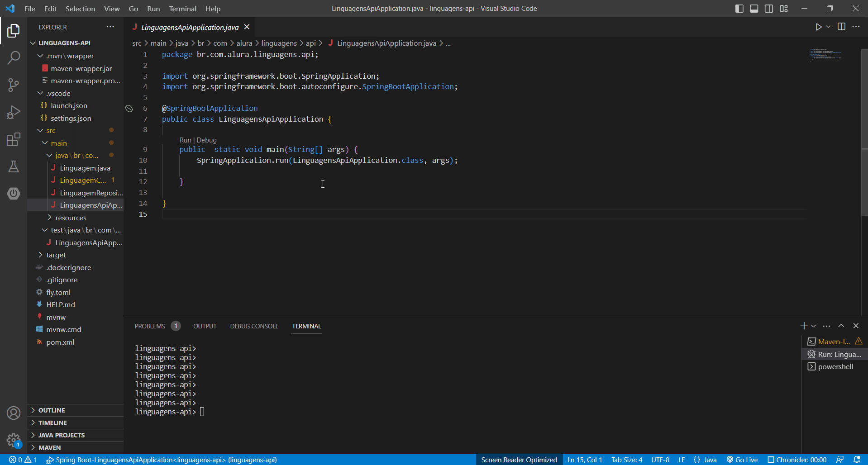Open the Search view

click(x=14, y=58)
